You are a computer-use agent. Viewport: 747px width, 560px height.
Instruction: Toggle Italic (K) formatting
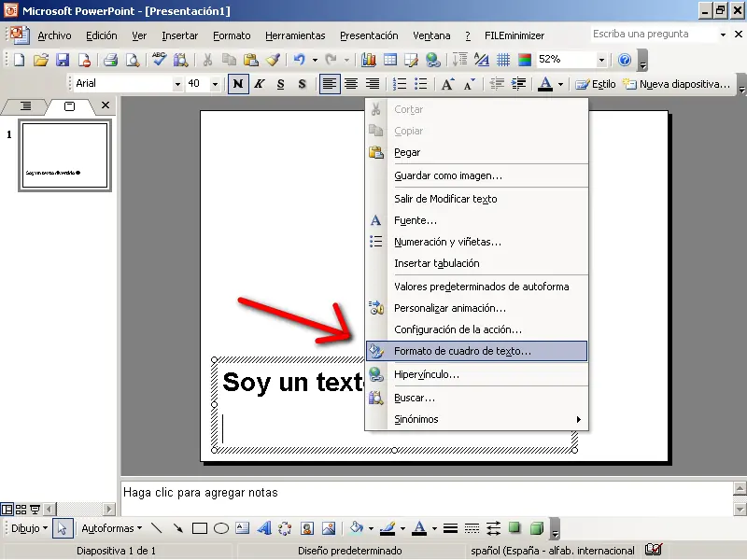point(259,84)
